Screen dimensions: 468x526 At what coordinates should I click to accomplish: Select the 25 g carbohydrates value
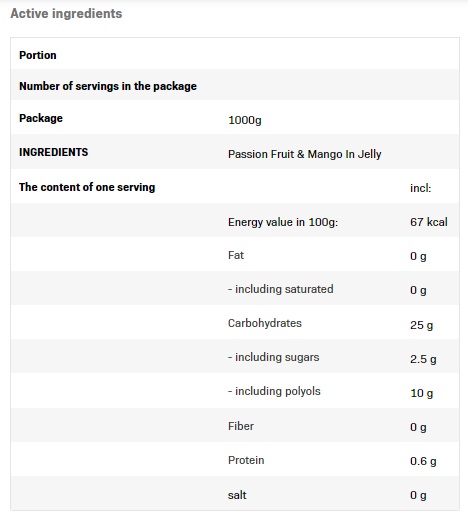click(x=421, y=325)
